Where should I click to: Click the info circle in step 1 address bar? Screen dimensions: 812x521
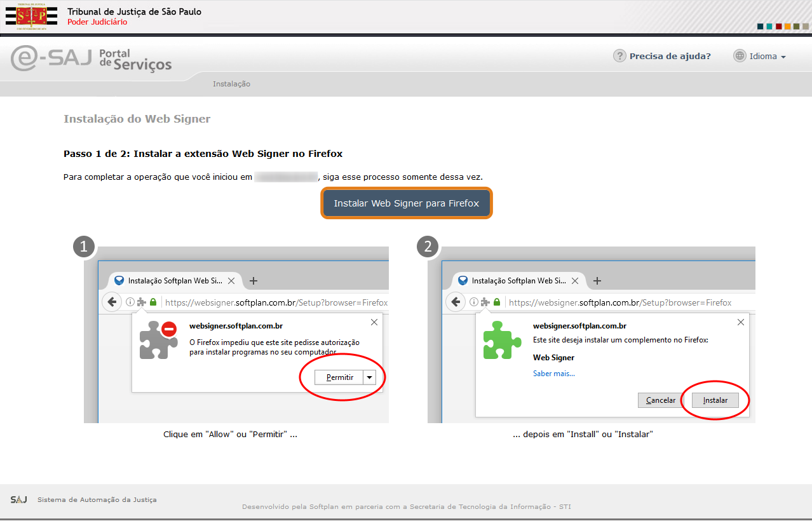pos(130,302)
